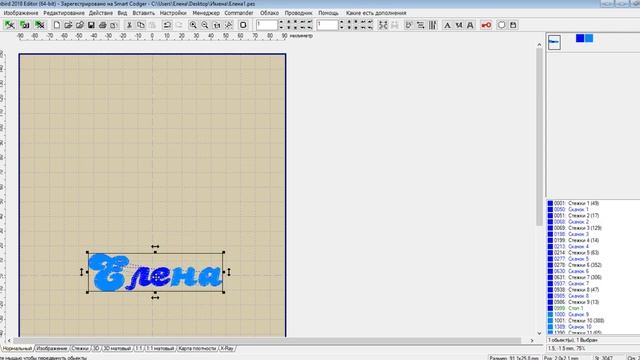Open the Изображение menu
This screenshot has height=360, width=640.
[x=21, y=13]
